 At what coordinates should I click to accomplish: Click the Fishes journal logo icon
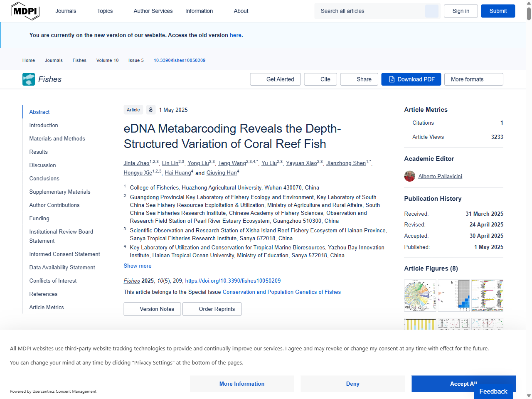[x=28, y=79]
